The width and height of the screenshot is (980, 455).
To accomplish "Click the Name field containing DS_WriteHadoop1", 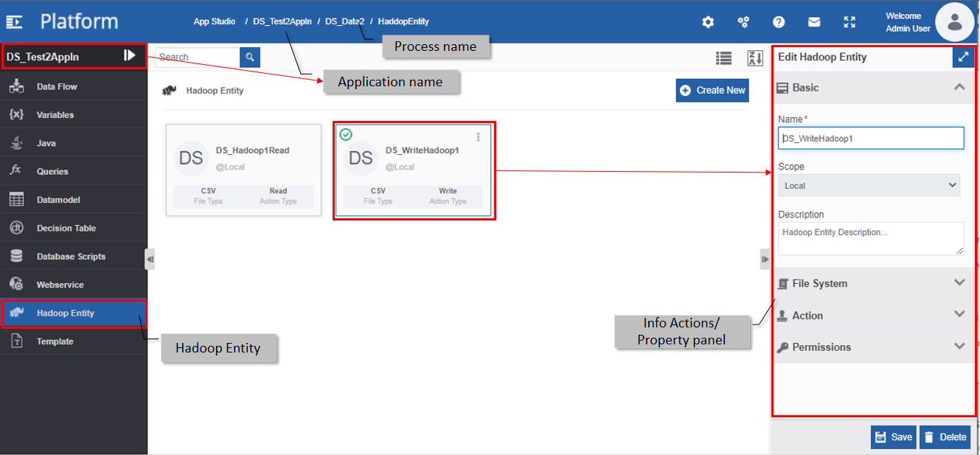I will pos(871,138).
